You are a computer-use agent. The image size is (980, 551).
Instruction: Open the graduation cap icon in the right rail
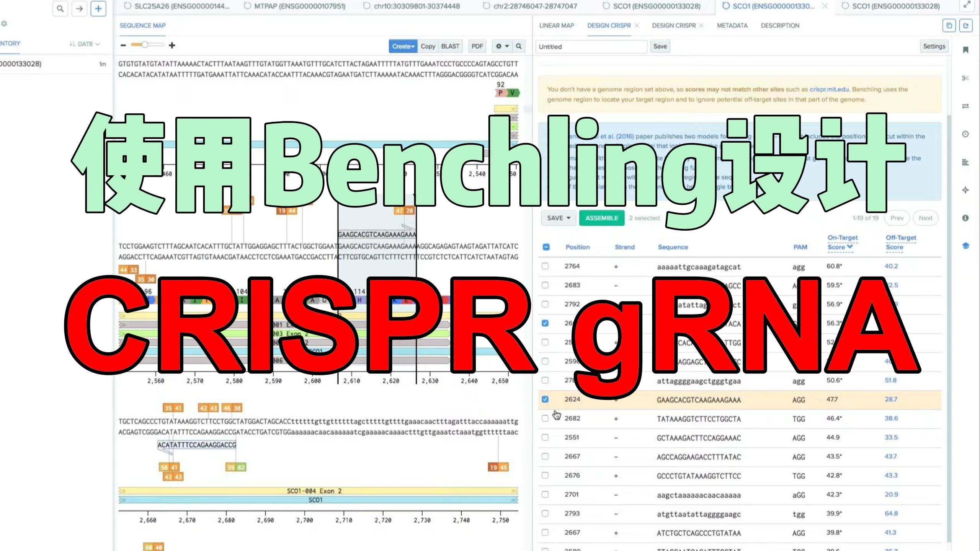(965, 246)
